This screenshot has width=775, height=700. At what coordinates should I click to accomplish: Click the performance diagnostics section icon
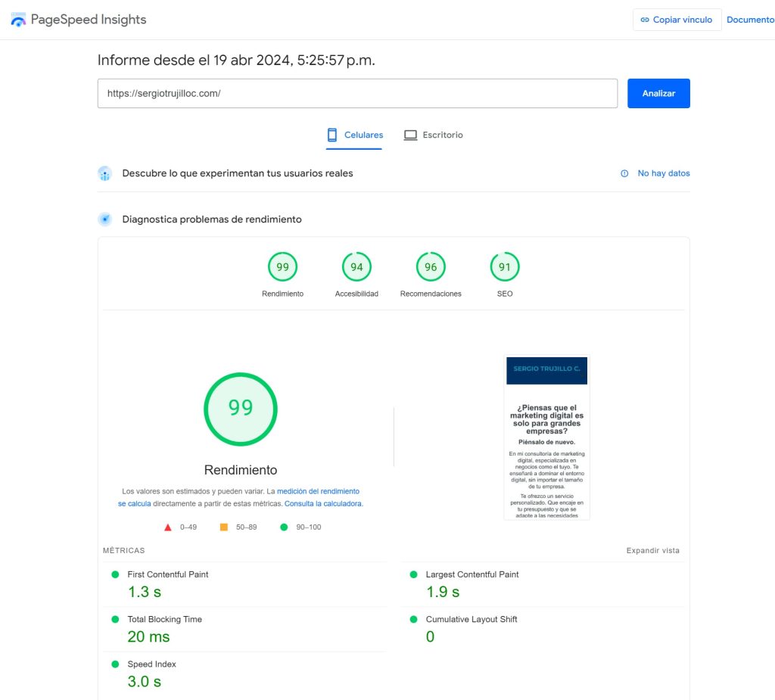coord(105,219)
